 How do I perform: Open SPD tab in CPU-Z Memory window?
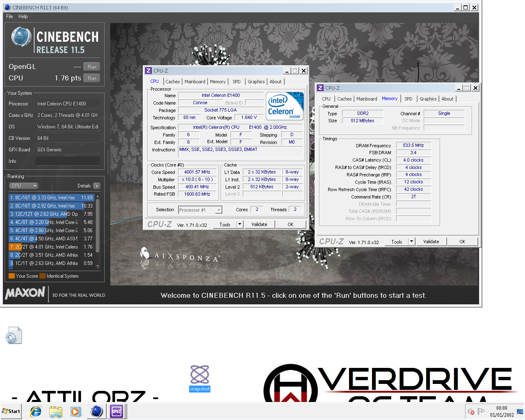point(409,99)
